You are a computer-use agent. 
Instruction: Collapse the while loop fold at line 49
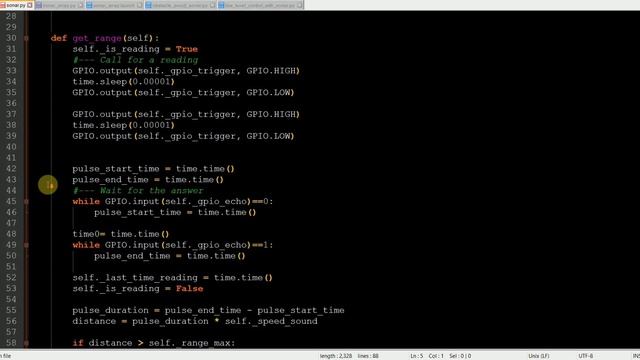(26, 245)
